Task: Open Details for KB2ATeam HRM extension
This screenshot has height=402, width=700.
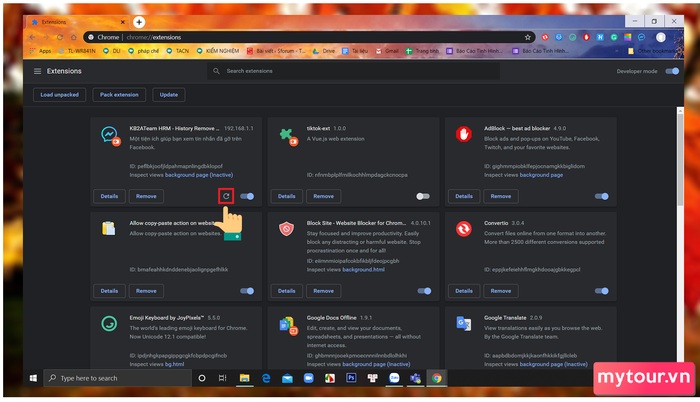Action: pos(109,196)
